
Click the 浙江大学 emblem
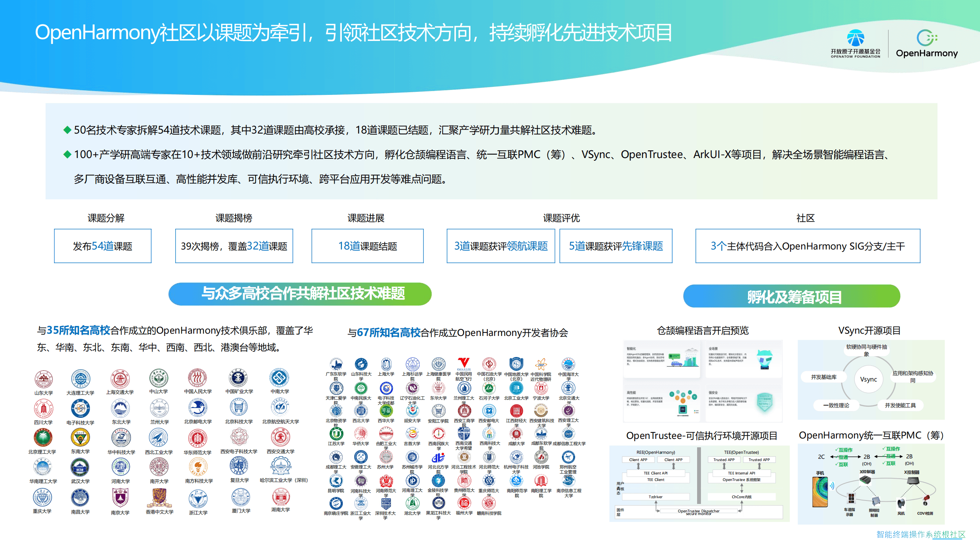[198, 499]
